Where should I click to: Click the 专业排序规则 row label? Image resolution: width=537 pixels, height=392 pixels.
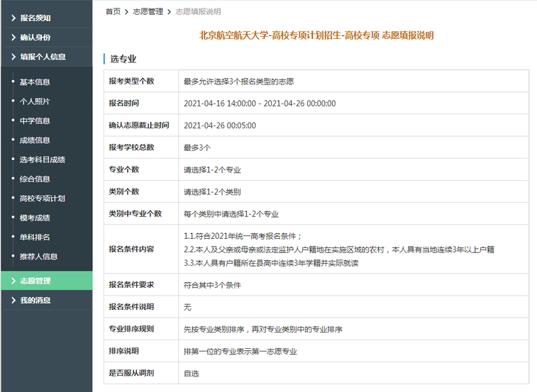click(x=131, y=329)
